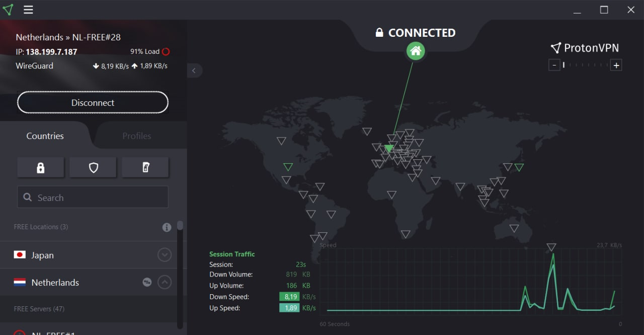Click the "23,7 KB/s" graph scale label
Screen dimensions: 644x335
609,245
